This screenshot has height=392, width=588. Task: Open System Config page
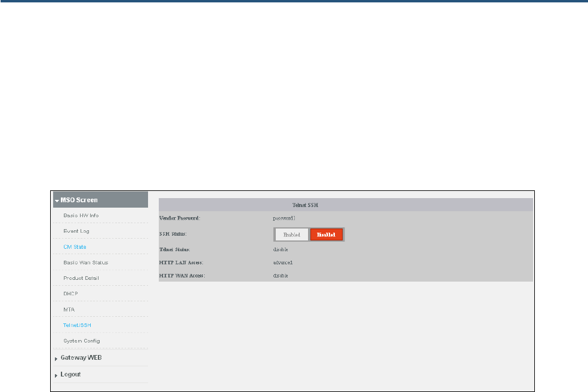click(81, 341)
